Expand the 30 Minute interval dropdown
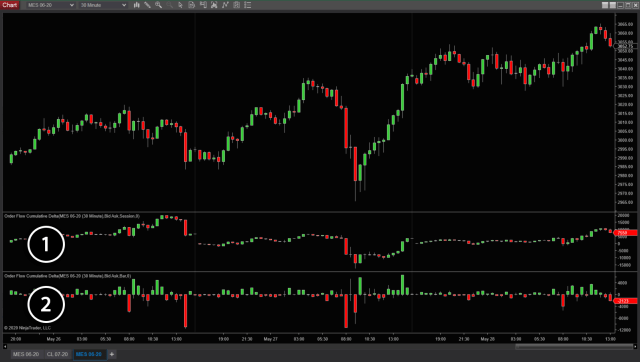This screenshot has height=362, width=640. (x=103, y=5)
